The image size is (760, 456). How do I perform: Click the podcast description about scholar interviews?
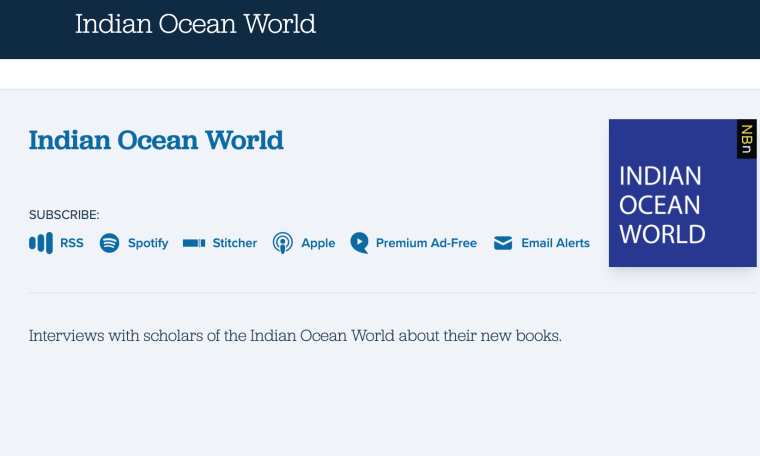click(x=295, y=335)
